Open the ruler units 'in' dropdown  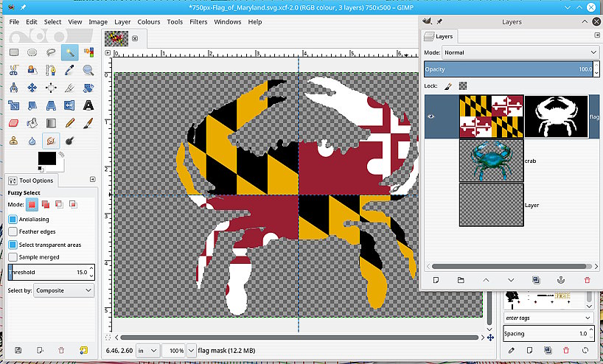point(147,351)
